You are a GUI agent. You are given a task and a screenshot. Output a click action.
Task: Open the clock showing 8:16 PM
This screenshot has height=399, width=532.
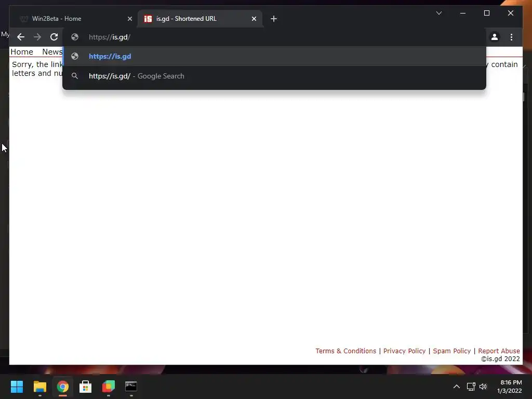[509, 387]
